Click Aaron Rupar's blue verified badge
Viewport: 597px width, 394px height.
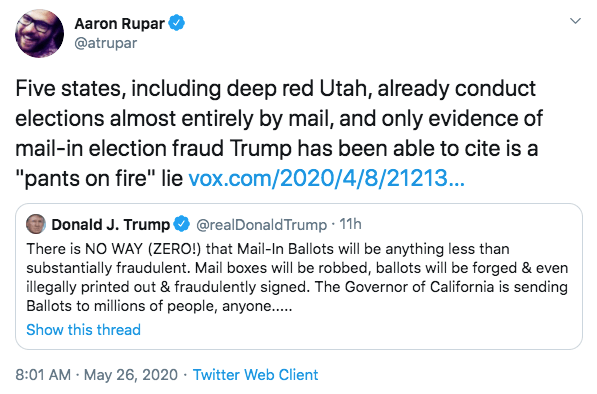[x=177, y=23]
